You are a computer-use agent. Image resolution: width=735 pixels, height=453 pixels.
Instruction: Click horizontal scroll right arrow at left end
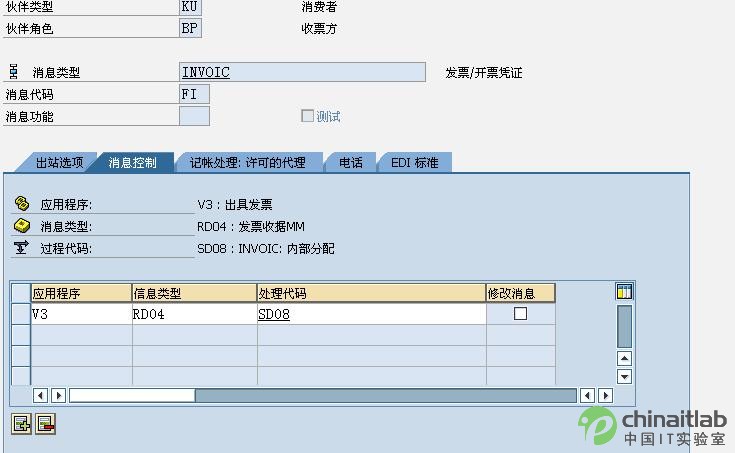click(59, 395)
